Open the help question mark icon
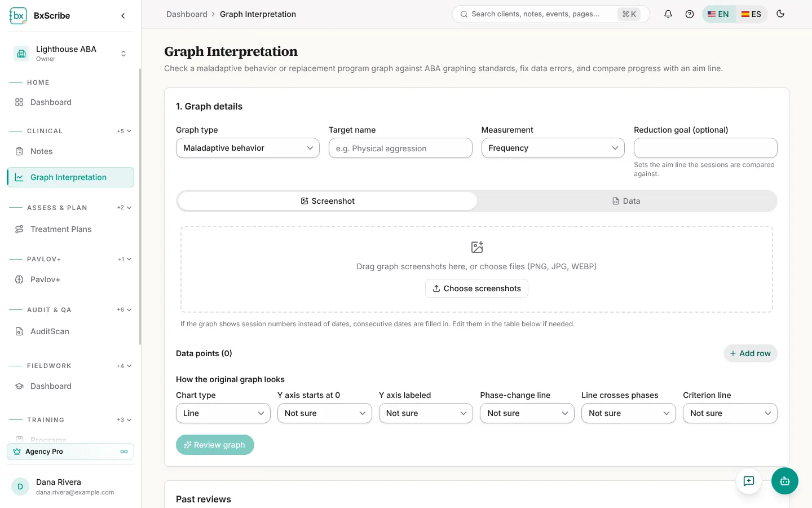Image resolution: width=812 pixels, height=508 pixels. coord(690,14)
